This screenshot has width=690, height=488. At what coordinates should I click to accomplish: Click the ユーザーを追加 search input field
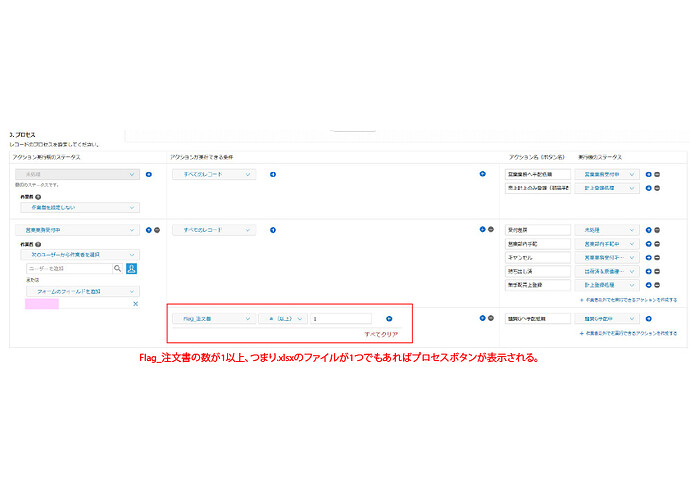pyautogui.click(x=68, y=268)
